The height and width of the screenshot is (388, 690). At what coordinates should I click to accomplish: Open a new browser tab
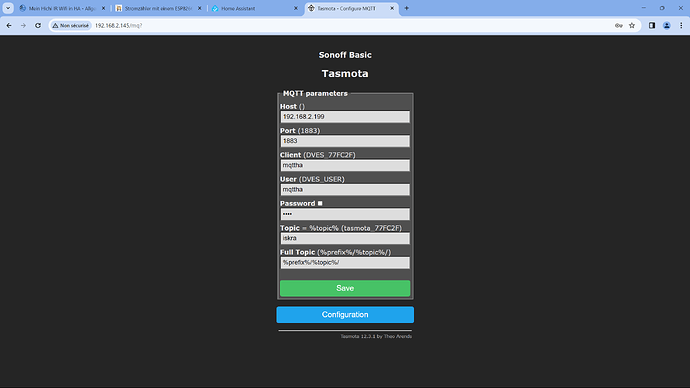coord(407,8)
